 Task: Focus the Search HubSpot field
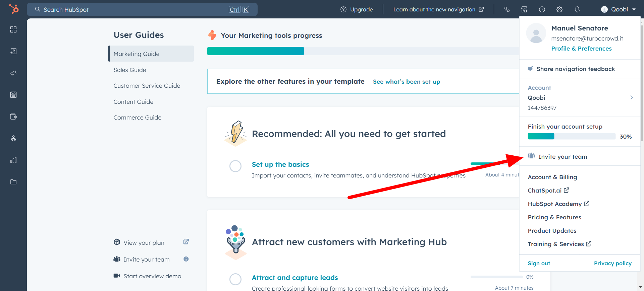click(x=142, y=9)
